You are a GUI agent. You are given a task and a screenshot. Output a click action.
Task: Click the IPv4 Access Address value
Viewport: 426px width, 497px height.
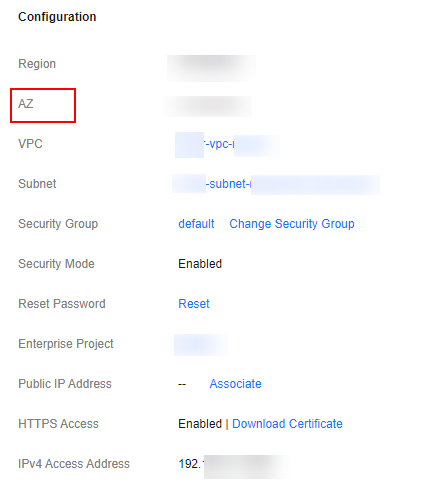(x=234, y=466)
